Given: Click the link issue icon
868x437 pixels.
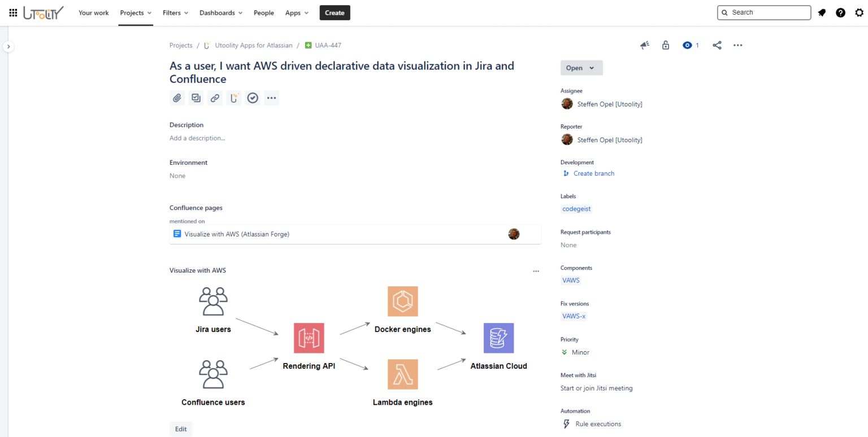Looking at the screenshot, I should (215, 98).
